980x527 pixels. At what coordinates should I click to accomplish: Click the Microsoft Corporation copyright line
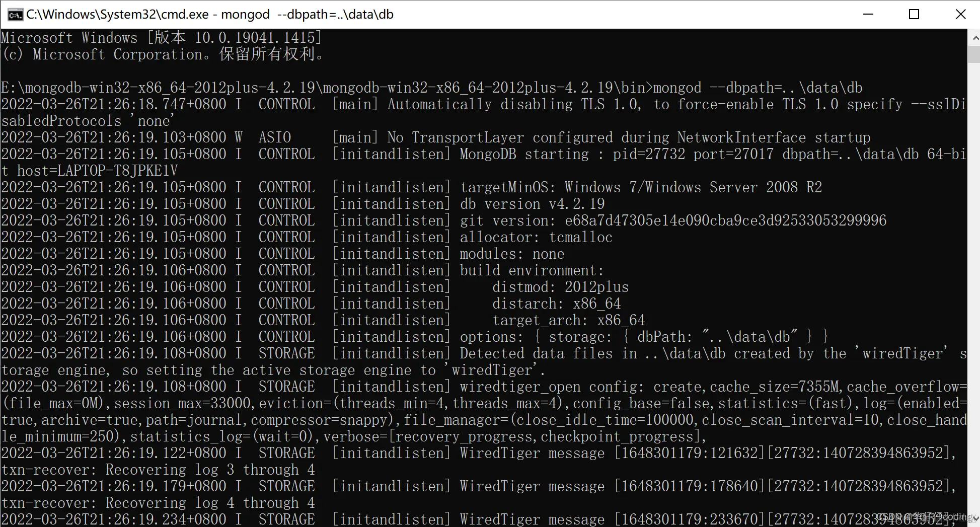pyautogui.click(x=163, y=54)
